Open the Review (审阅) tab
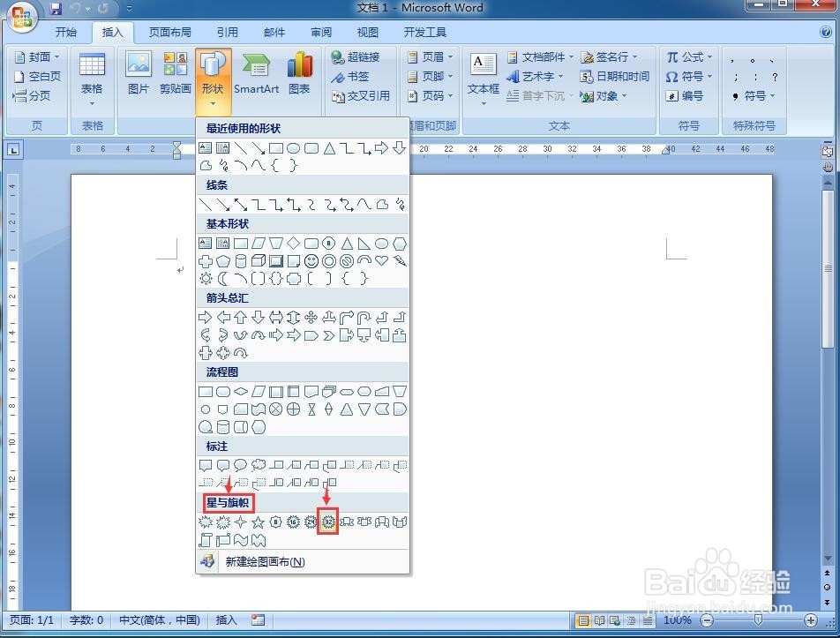 321,32
